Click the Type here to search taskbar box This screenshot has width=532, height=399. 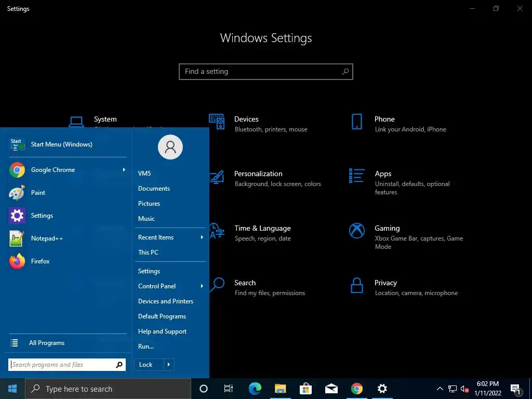click(x=108, y=389)
